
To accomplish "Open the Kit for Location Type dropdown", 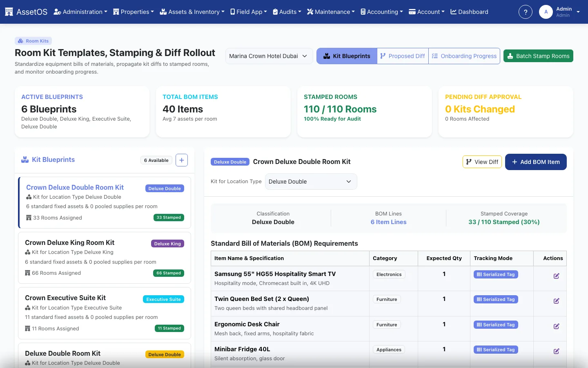I will tap(311, 182).
